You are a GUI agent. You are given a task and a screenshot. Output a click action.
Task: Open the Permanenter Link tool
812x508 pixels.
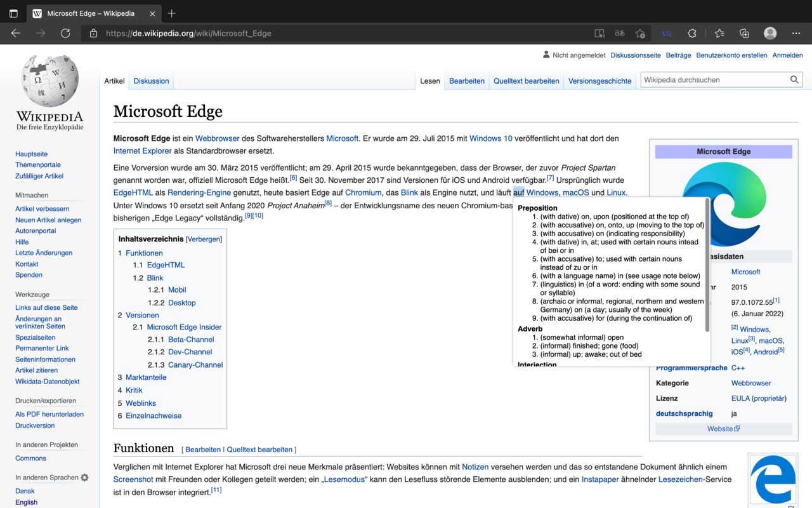(42, 348)
